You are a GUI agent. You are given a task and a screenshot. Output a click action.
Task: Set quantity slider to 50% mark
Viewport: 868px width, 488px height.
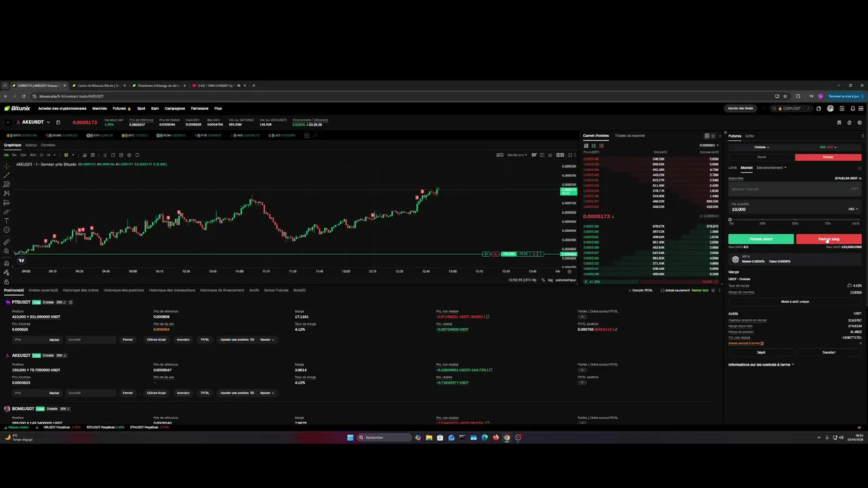795,220
